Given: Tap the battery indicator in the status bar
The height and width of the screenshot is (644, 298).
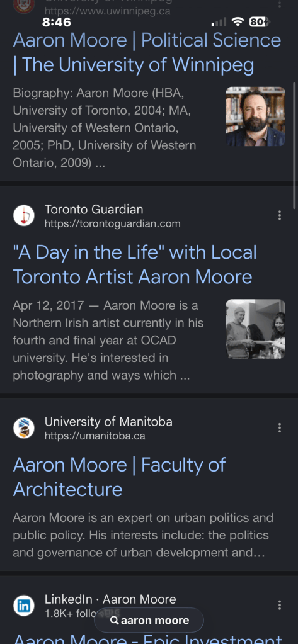Looking at the screenshot, I should pos(258,22).
